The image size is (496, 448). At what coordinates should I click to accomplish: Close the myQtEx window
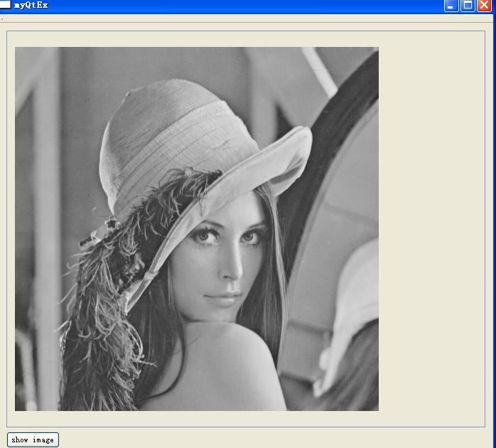point(484,6)
